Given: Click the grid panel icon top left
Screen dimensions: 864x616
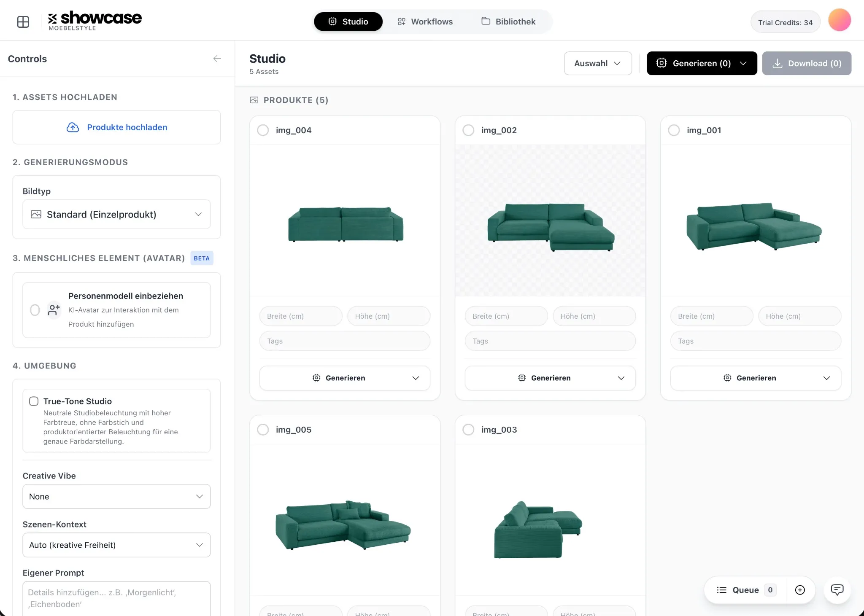Looking at the screenshot, I should [x=23, y=22].
